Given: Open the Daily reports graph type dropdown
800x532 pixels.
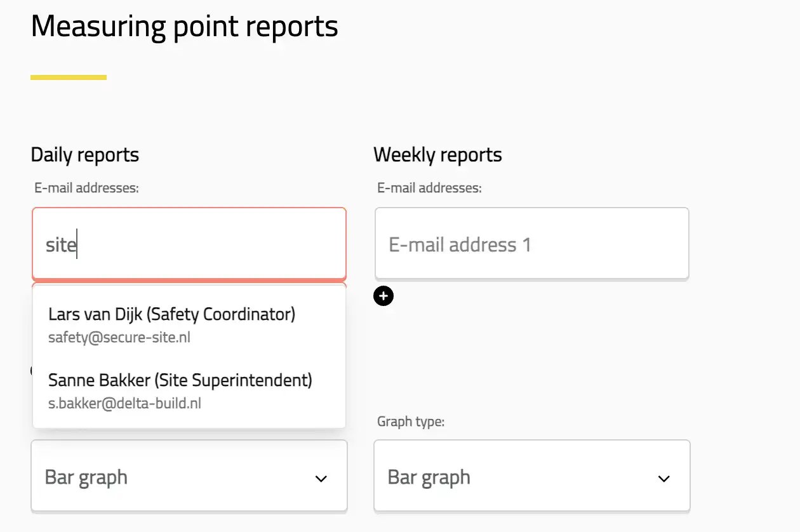Looking at the screenshot, I should [x=189, y=475].
